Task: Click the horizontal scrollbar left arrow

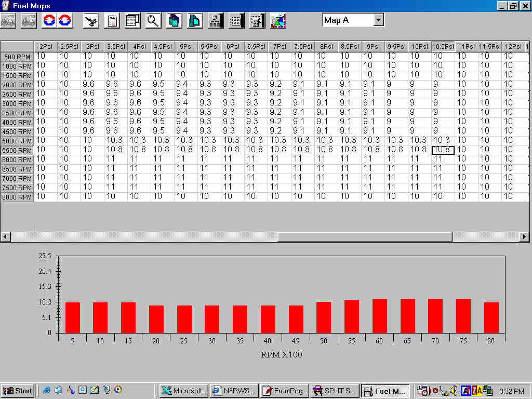Action: [x=5, y=237]
